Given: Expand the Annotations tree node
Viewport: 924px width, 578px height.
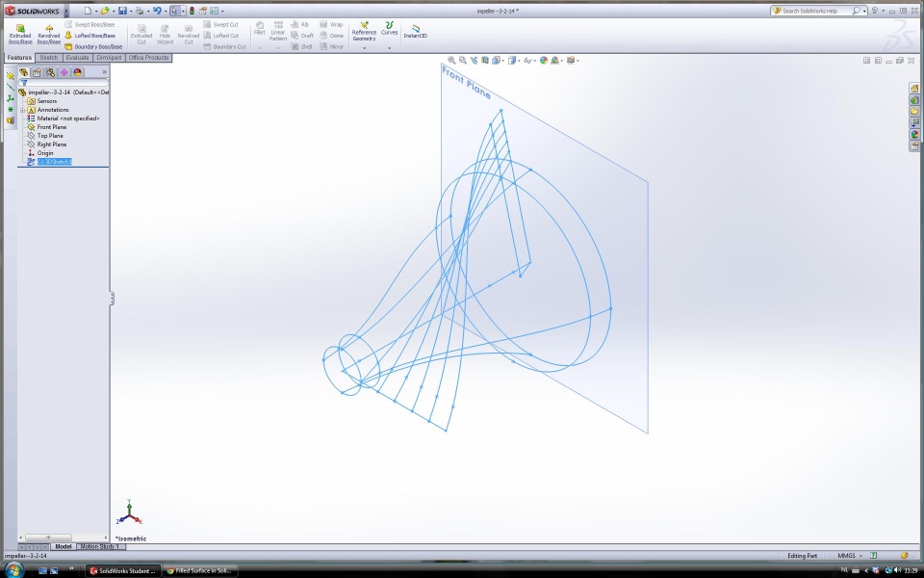Looking at the screenshot, I should 22,110.
